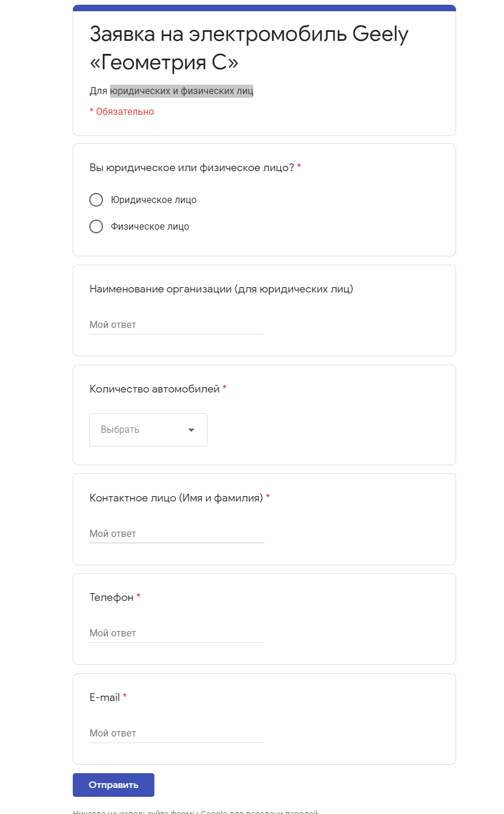The width and height of the screenshot is (504, 814).
Task: Click the Телефон answer field
Action: 177,633
